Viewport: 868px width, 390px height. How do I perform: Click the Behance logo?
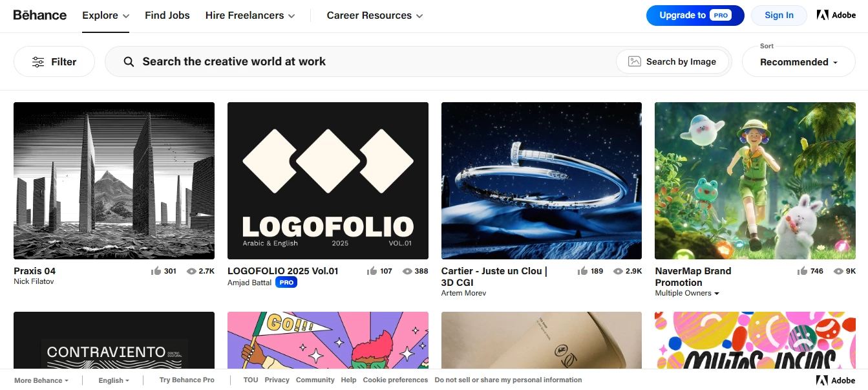[x=39, y=15]
